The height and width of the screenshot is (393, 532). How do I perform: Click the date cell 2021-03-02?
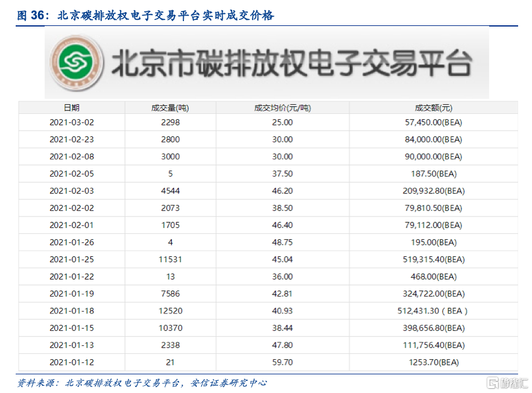tap(72, 122)
